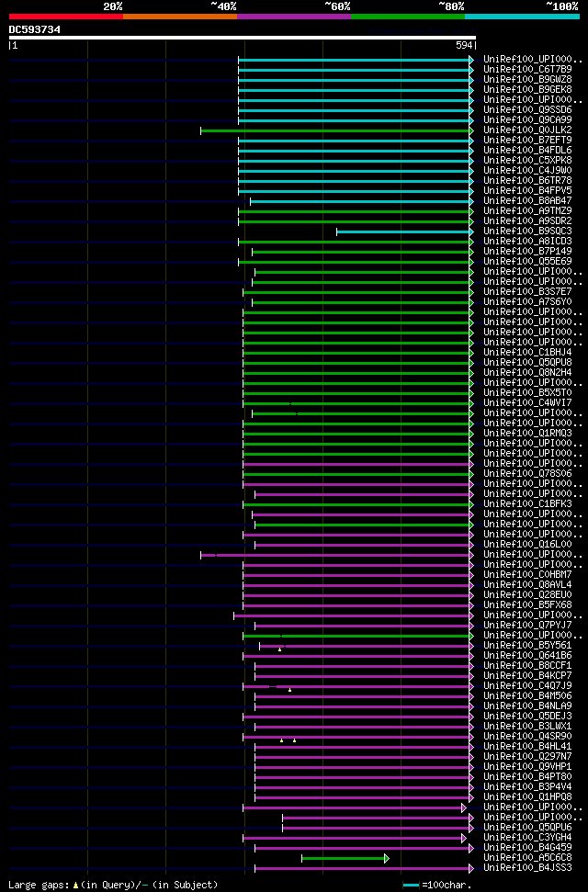Select the UniRef100_B7EFT9 label
This screenshot has height=892, width=588.
(527, 140)
